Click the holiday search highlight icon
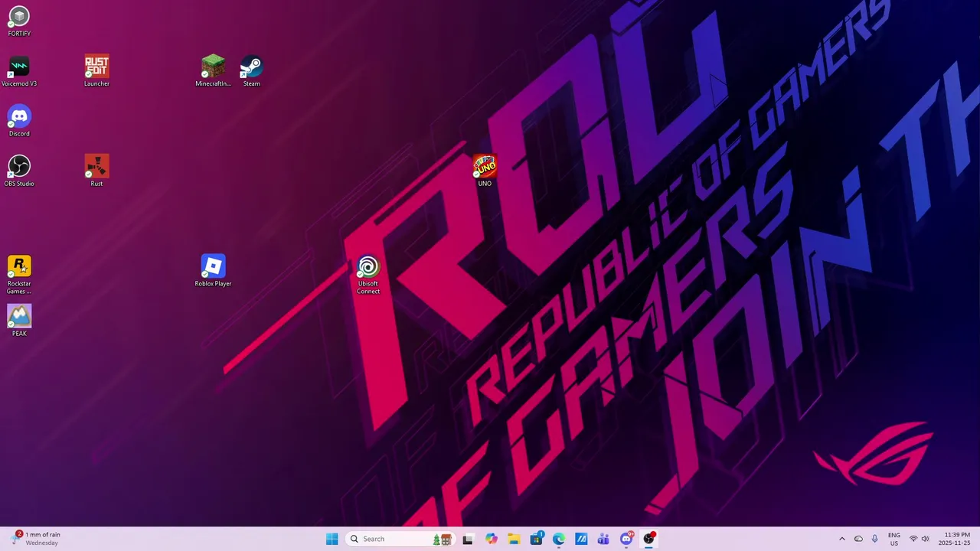This screenshot has width=980, height=551. [x=442, y=539]
